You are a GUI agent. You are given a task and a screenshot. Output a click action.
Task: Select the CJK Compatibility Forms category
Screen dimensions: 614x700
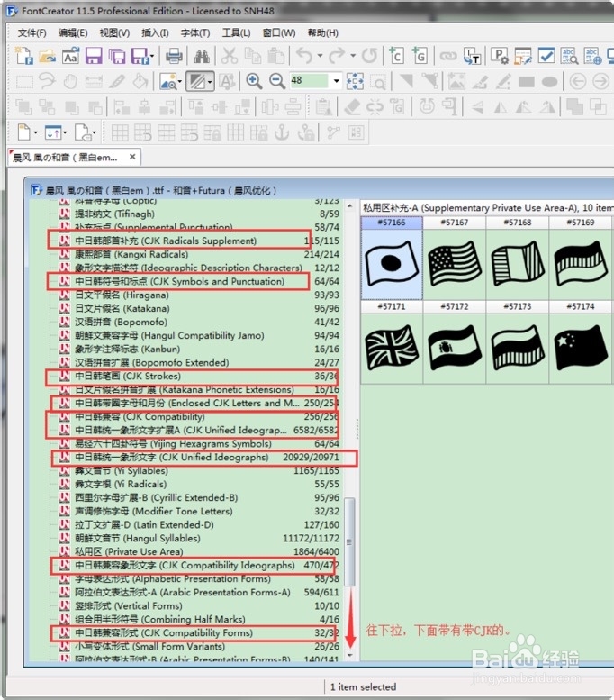coord(199,632)
